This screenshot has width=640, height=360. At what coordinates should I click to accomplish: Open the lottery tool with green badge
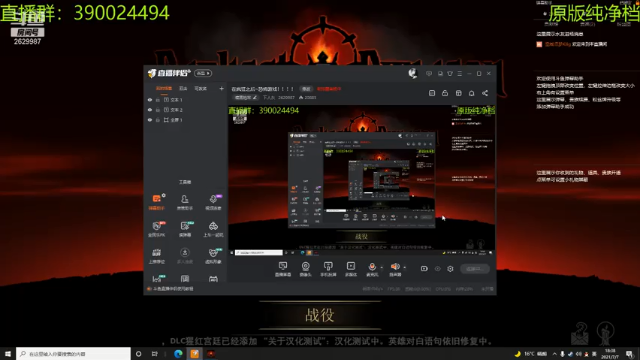pyautogui.click(x=185, y=229)
